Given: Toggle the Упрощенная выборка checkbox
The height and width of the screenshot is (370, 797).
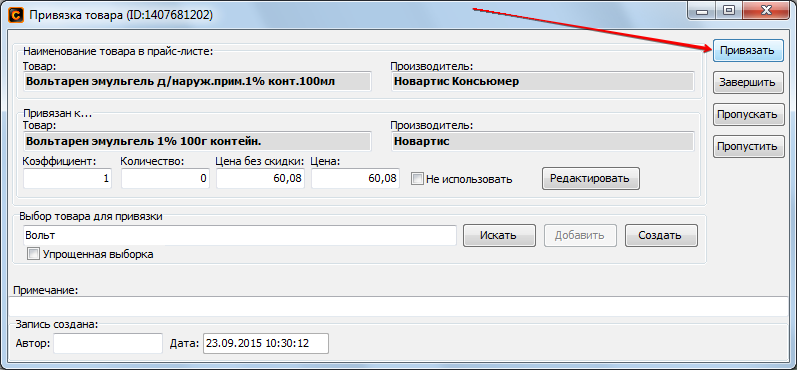Looking at the screenshot, I should point(34,254).
